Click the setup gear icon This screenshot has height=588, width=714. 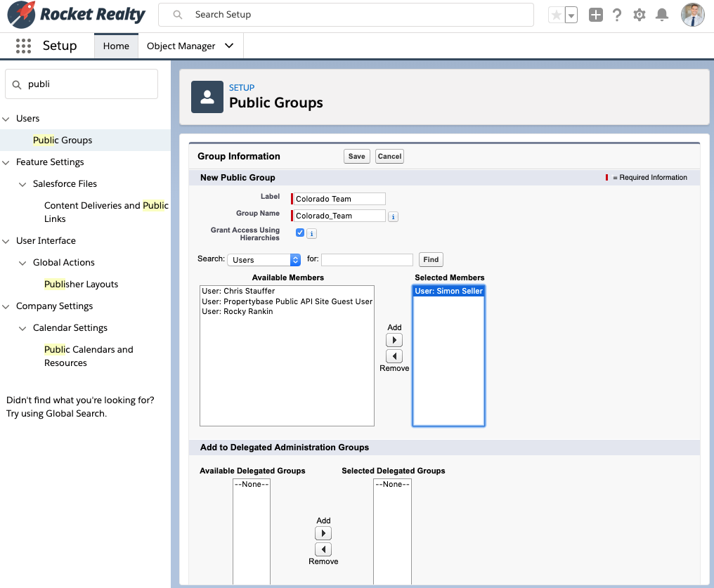click(639, 14)
